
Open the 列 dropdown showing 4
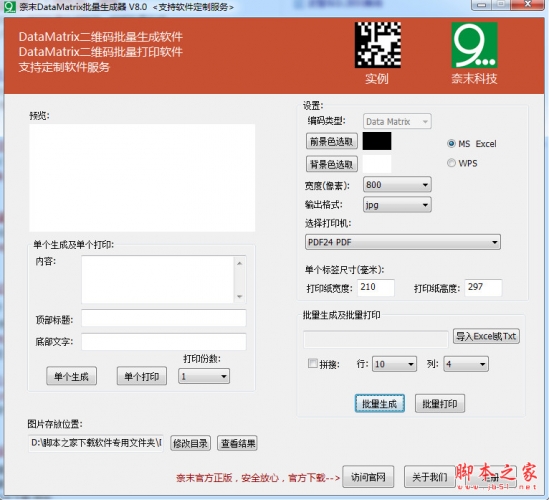coord(466,364)
